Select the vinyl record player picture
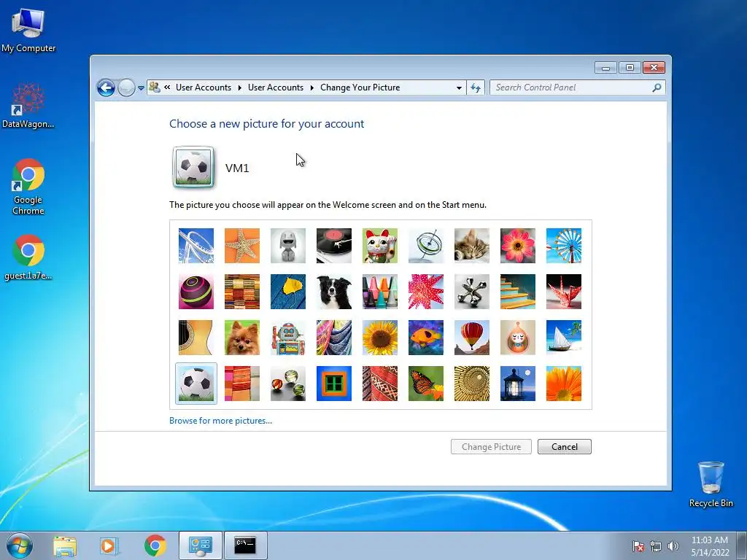Screen dimensions: 747x560 (x=334, y=246)
